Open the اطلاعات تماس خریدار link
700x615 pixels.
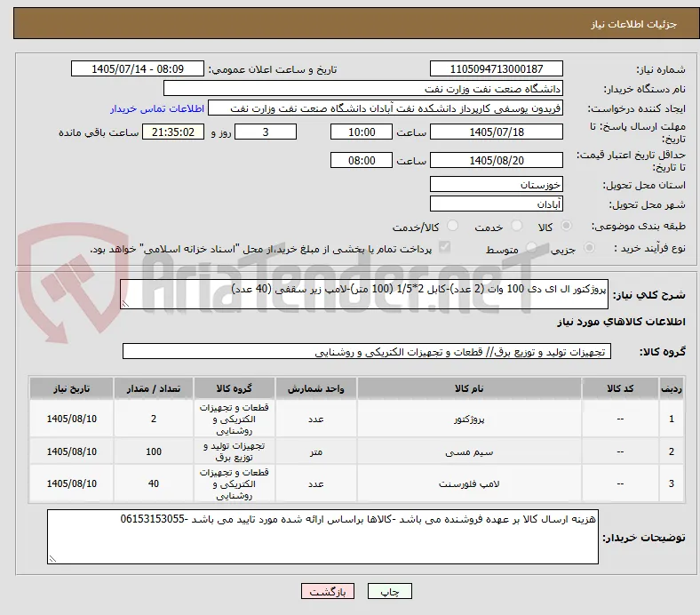pyautogui.click(x=157, y=108)
